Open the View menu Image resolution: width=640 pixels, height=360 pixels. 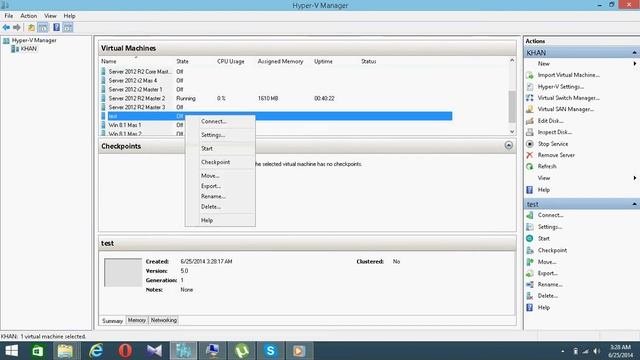tap(50, 16)
